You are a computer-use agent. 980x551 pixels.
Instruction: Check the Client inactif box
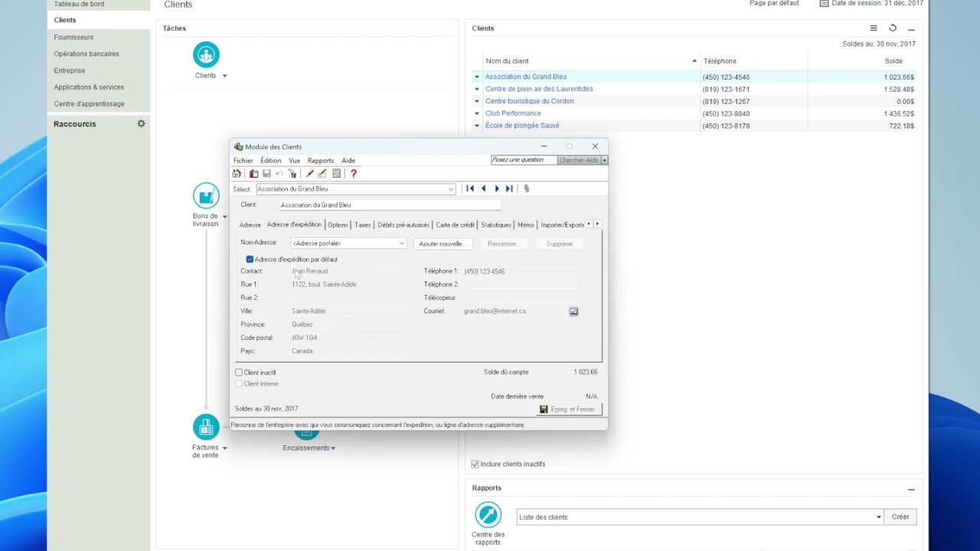pyautogui.click(x=239, y=373)
